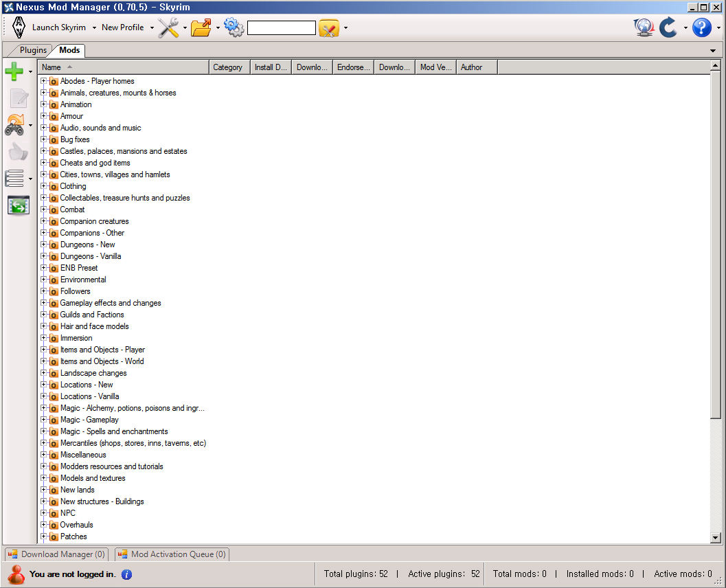Click the thumbs up endorse icon

click(x=19, y=152)
